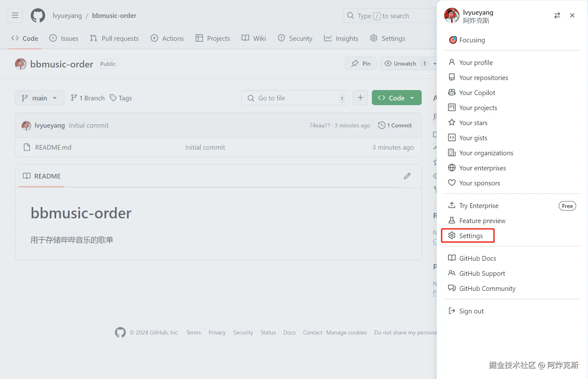Close the user menu panel

(572, 15)
